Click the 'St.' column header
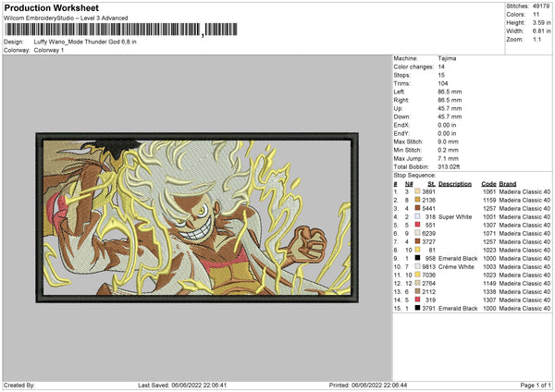555x392 pixels. 431,184
